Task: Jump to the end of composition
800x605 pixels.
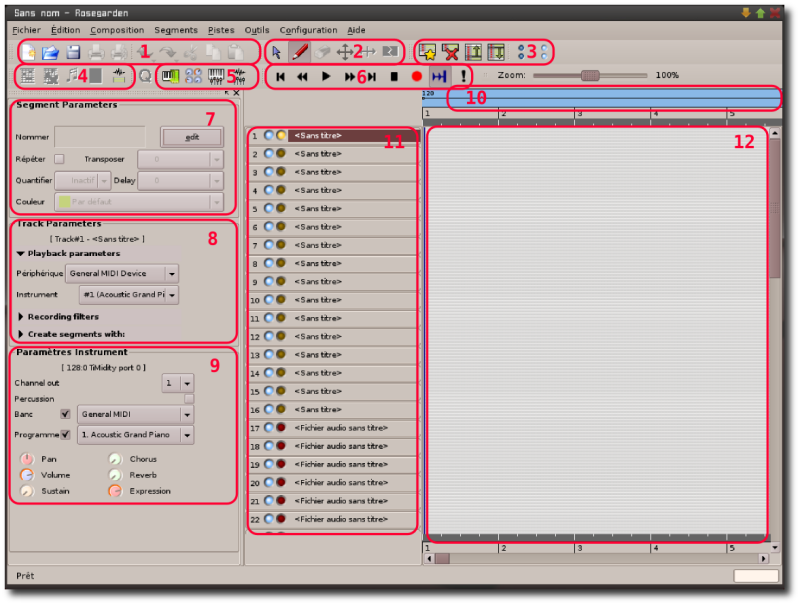Action: [372, 77]
